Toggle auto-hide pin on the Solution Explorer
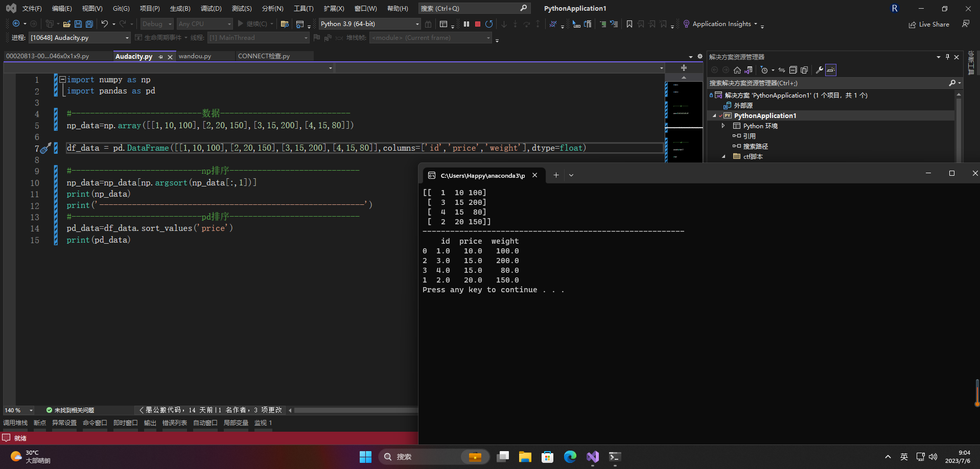The image size is (980, 469). (x=947, y=57)
